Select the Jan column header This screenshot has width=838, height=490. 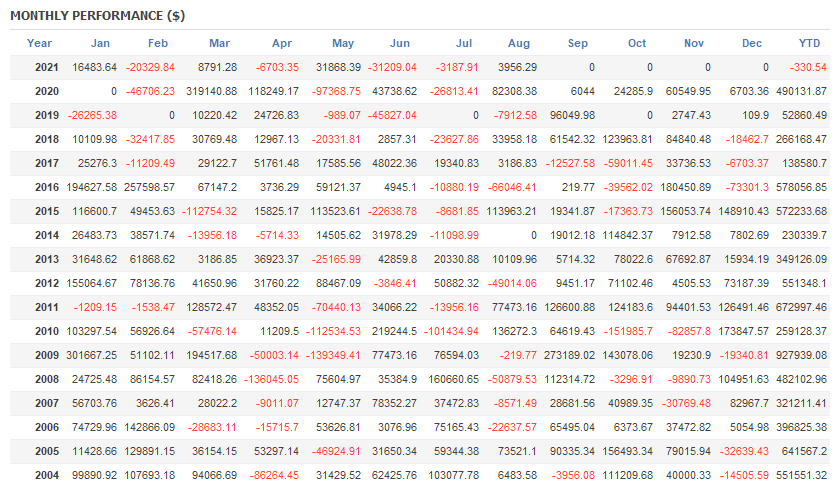coord(100,43)
